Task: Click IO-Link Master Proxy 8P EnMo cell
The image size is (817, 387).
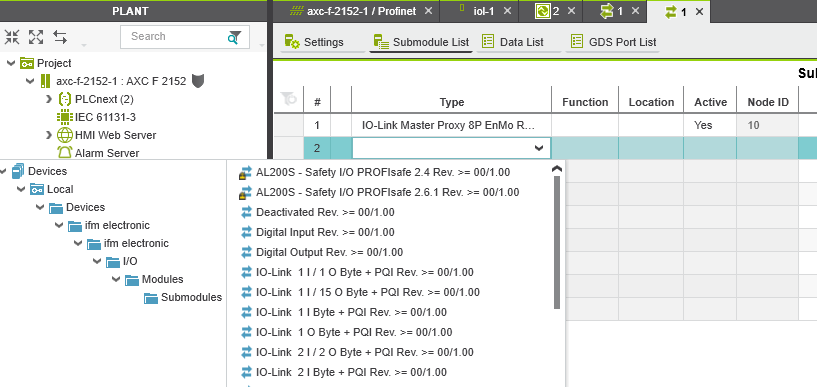Action: click(x=452, y=126)
